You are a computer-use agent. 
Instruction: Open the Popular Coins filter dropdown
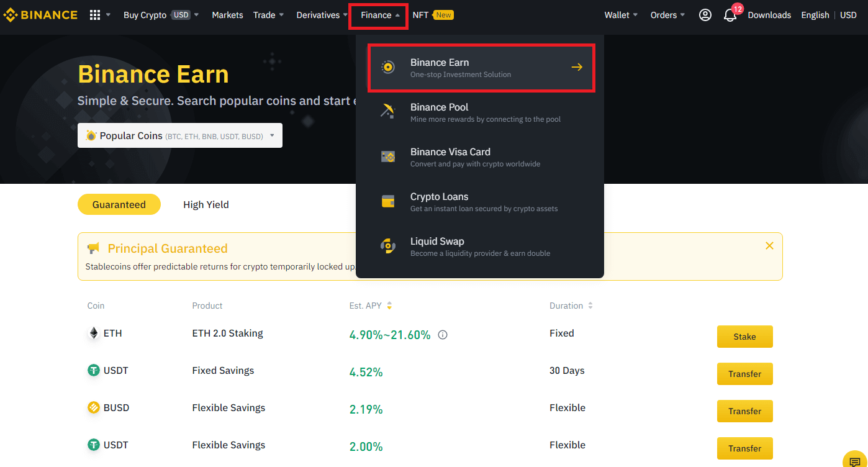click(180, 135)
